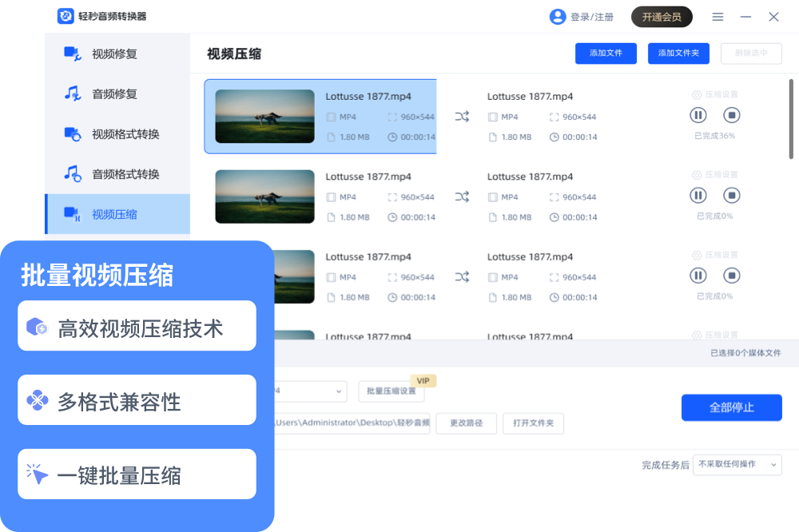Click the first row's shuffle convert icon
The height and width of the screenshot is (532, 799).
click(462, 117)
